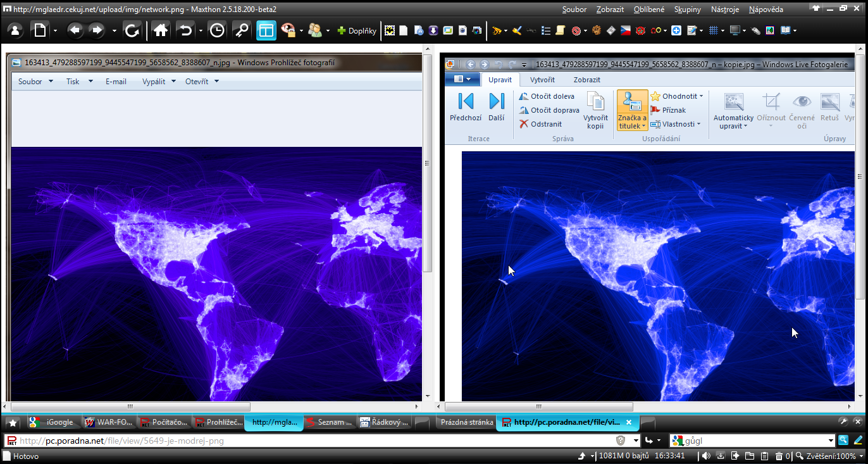Toggle sound mute icon in status bar
Viewport: 868px width, 464px height.
705,456
